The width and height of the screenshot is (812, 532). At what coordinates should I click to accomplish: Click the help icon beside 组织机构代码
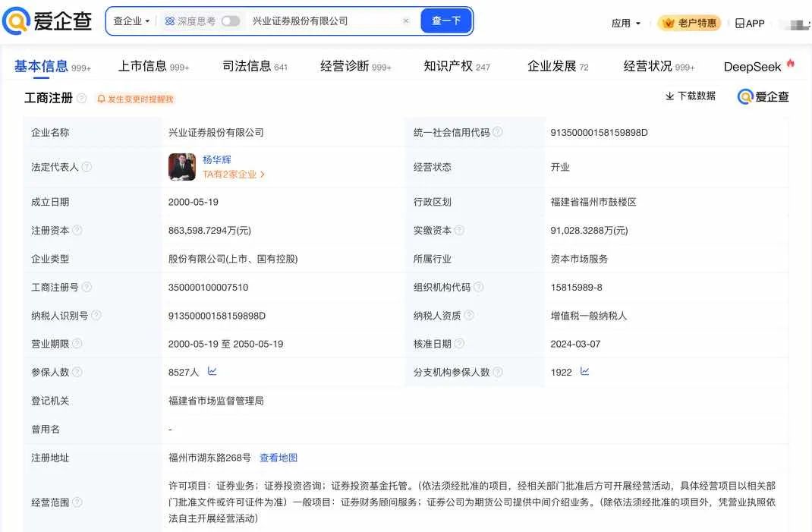coord(479,287)
